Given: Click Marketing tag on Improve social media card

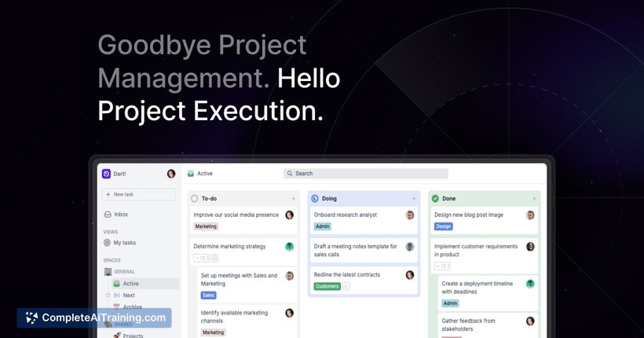Looking at the screenshot, I should (206, 226).
